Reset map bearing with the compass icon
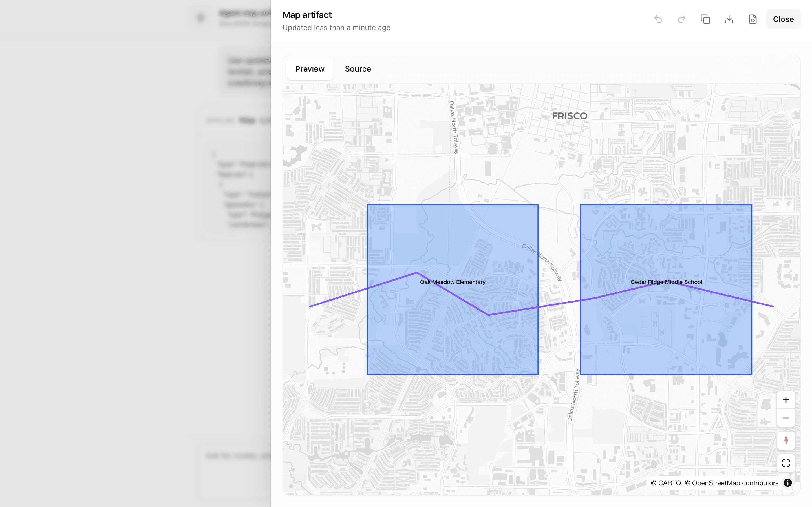Viewport: 812px width, 507px height. click(x=786, y=440)
